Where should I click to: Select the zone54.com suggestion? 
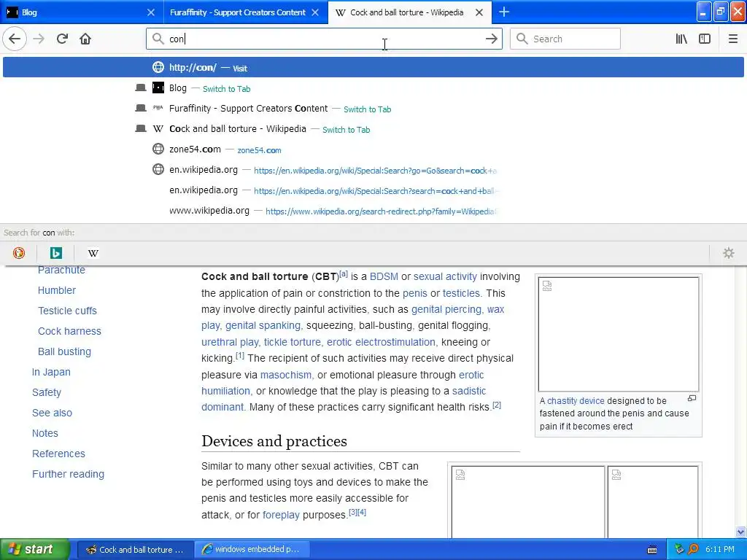coord(373,149)
